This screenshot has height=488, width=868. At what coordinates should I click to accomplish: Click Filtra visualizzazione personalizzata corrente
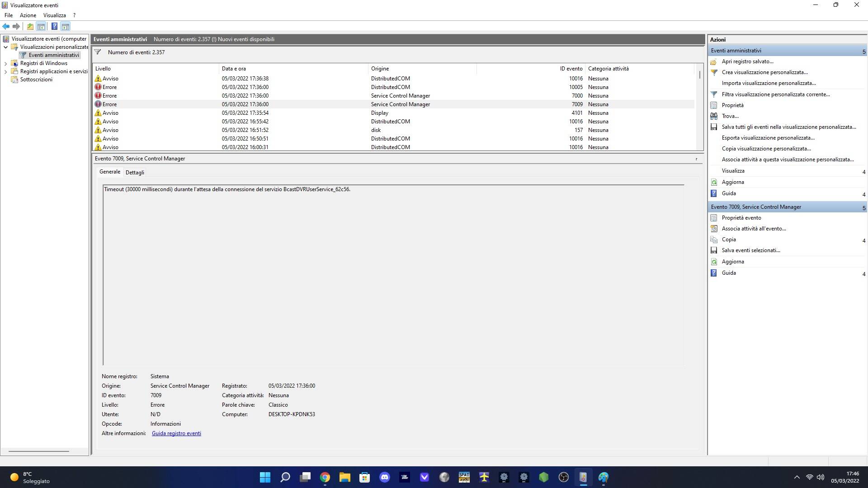click(776, 94)
